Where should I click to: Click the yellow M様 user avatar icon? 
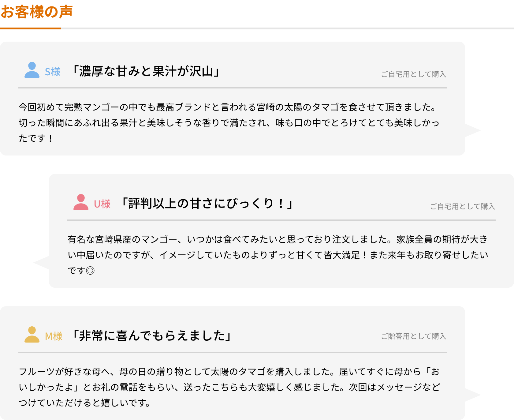click(x=32, y=335)
